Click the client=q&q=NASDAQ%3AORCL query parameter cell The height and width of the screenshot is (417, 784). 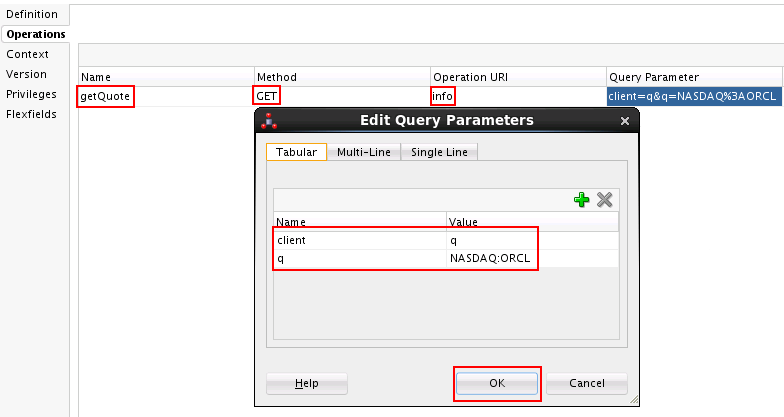point(694,96)
